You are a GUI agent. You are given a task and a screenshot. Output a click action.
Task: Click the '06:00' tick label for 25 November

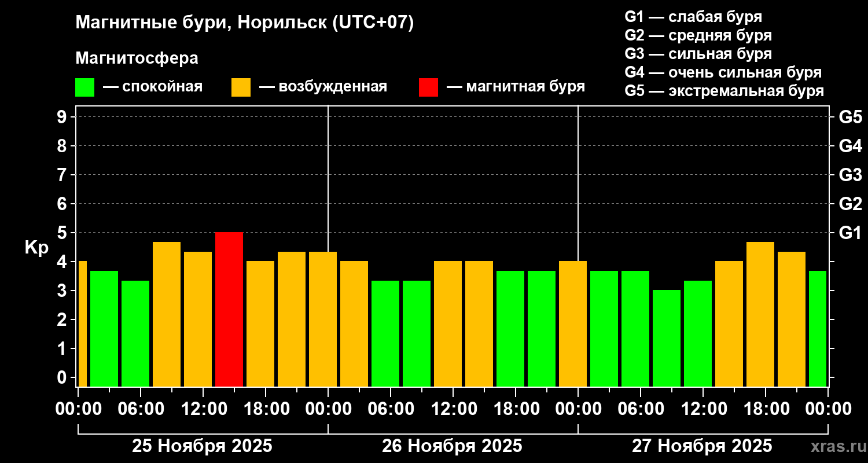coord(141,409)
